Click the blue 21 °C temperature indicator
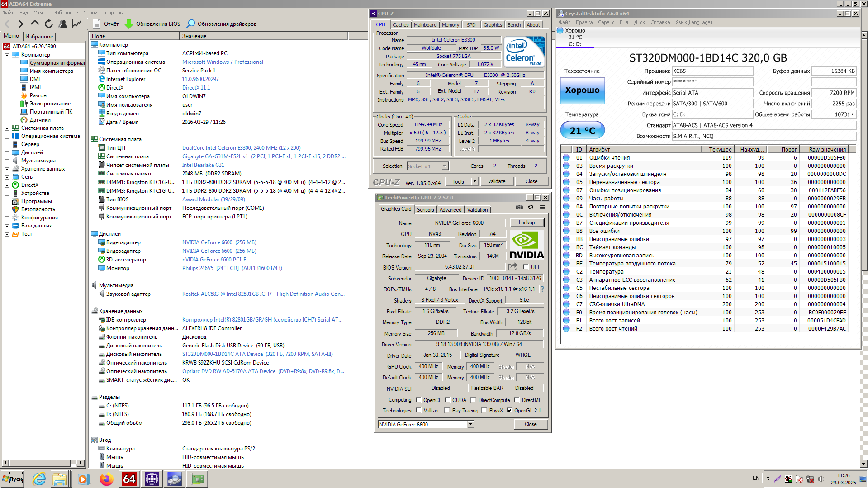The height and width of the screenshot is (488, 868). click(582, 131)
